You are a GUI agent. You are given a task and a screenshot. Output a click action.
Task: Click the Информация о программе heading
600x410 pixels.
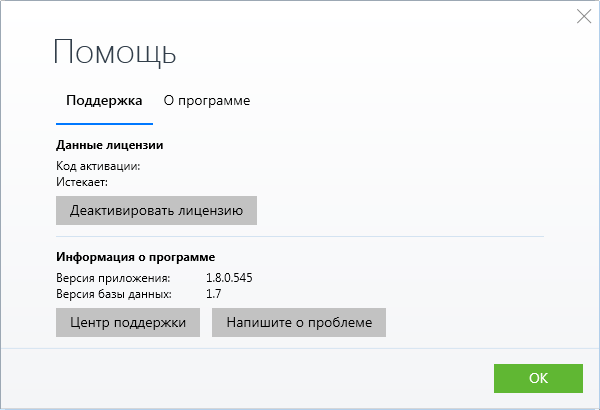pos(136,257)
